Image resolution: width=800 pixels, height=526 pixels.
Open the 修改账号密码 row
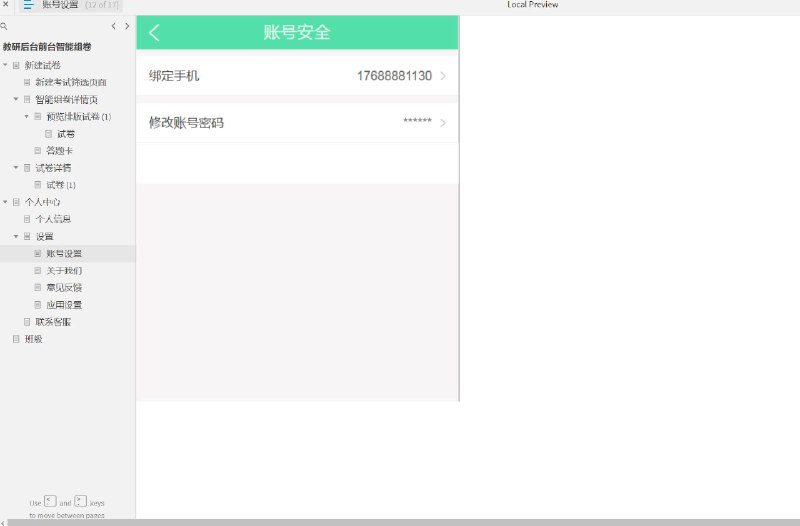coord(297,123)
